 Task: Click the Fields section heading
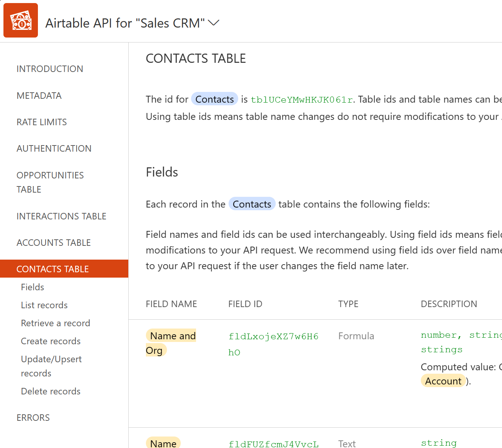point(162,172)
